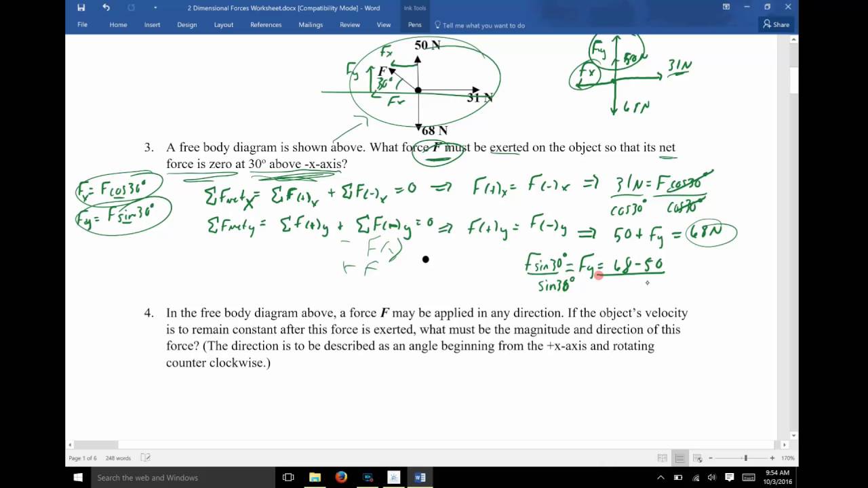Click the vertical scrollbar up arrow
Screen dimensions: 868x488
[x=794, y=40]
